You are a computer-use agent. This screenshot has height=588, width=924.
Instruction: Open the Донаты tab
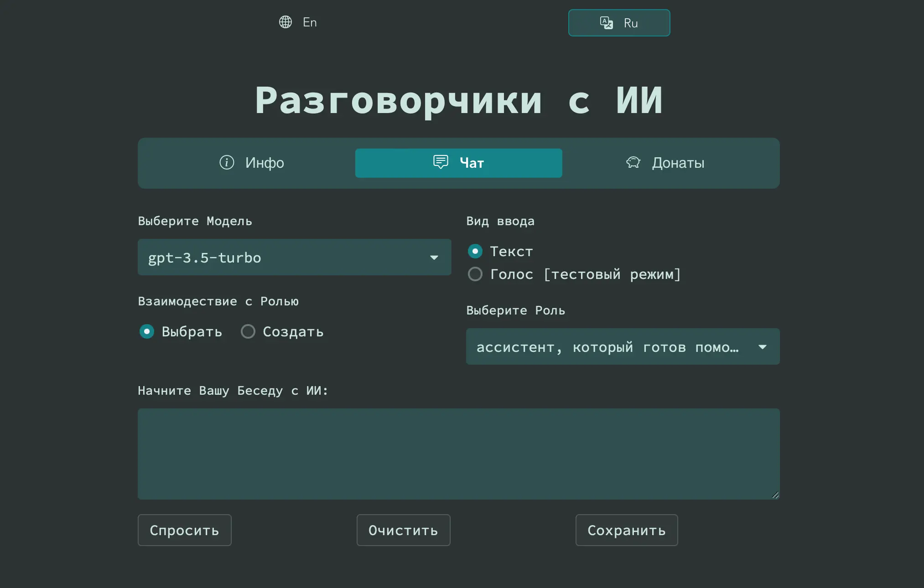pyautogui.click(x=666, y=163)
